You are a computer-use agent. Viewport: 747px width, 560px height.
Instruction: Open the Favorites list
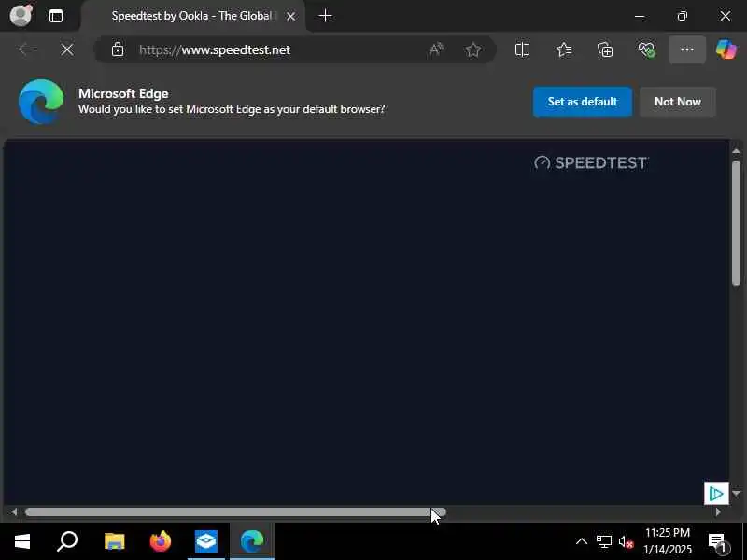coord(564,49)
